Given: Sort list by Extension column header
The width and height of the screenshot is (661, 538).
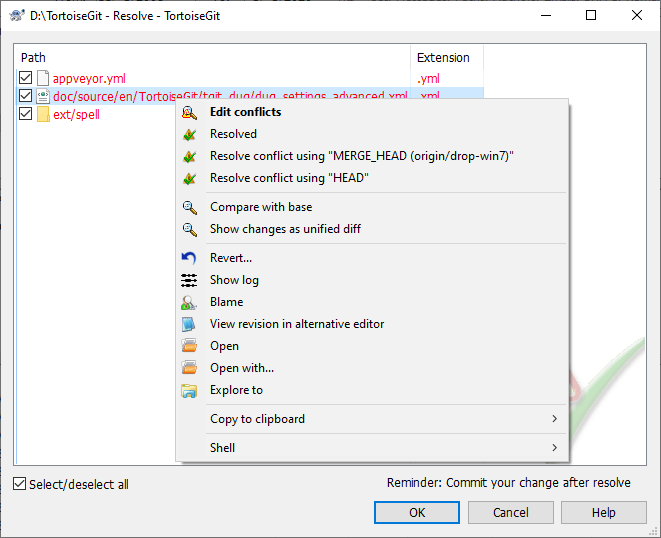Looking at the screenshot, I should tap(443, 58).
